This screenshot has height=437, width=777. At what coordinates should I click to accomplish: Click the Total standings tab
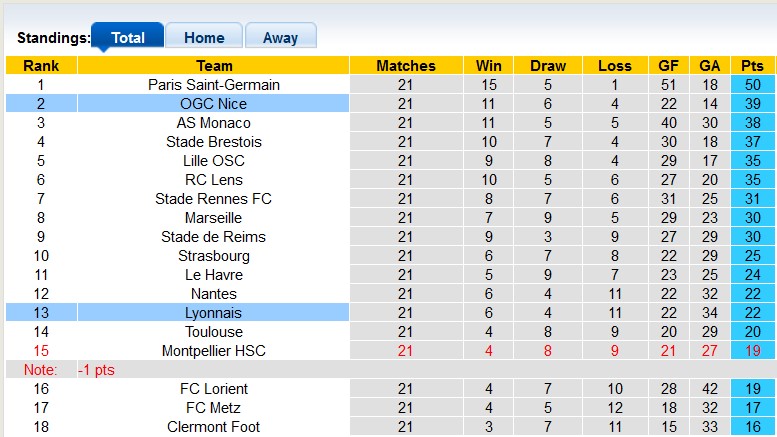click(x=128, y=38)
